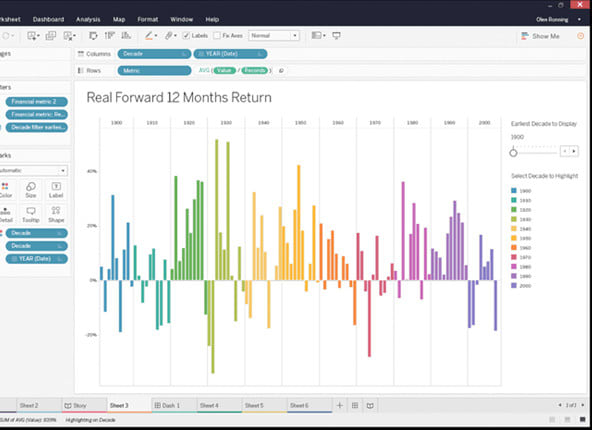Toggle the Labels checkbox

(186, 36)
